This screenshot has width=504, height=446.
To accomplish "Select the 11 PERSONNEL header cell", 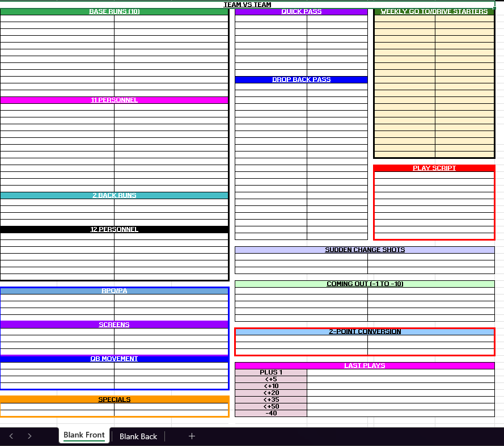I will pos(114,100).
